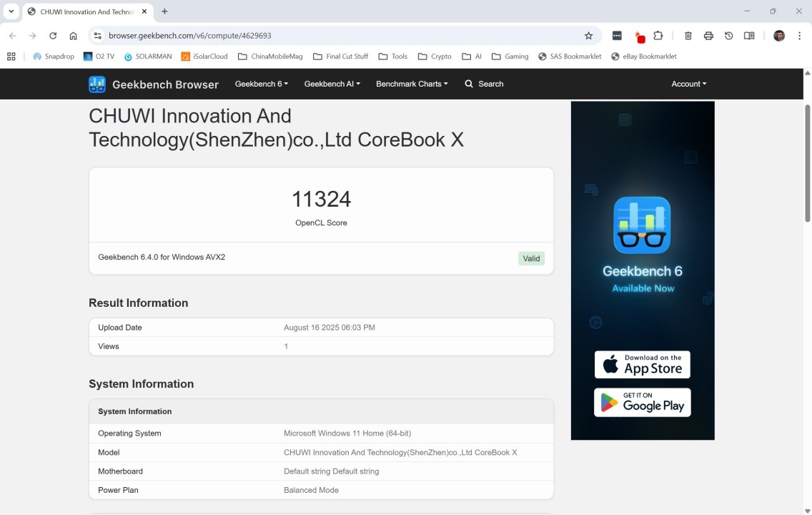This screenshot has width=812, height=515.
Task: Open the tab search chevron button
Action: [11, 11]
